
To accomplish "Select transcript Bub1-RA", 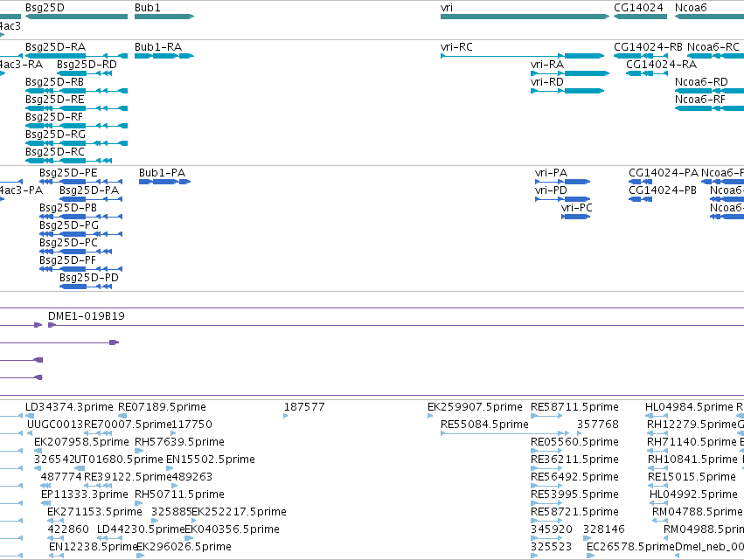I will (x=164, y=56).
